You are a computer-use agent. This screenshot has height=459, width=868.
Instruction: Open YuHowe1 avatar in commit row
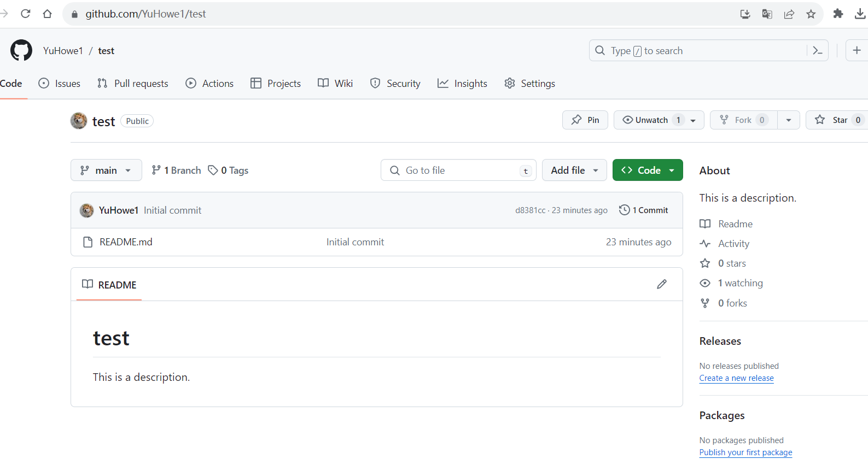pos(86,210)
